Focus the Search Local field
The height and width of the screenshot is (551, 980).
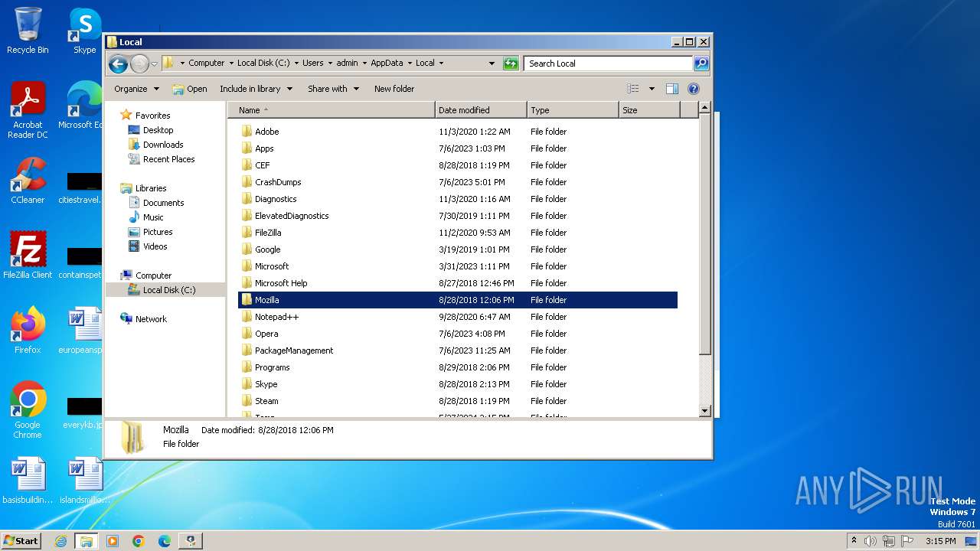pyautogui.click(x=609, y=64)
